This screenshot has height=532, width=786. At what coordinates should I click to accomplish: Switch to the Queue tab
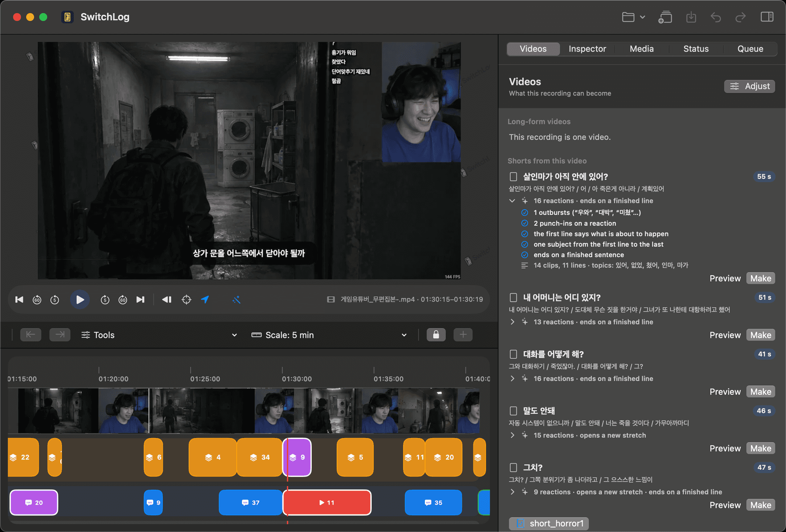(x=750, y=49)
